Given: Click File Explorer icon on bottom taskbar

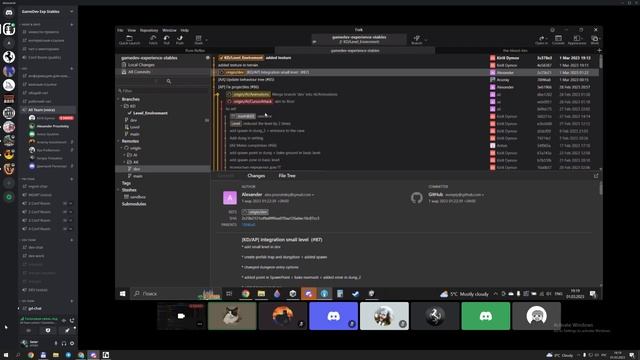Looking at the screenshot, I should (x=56, y=355).
